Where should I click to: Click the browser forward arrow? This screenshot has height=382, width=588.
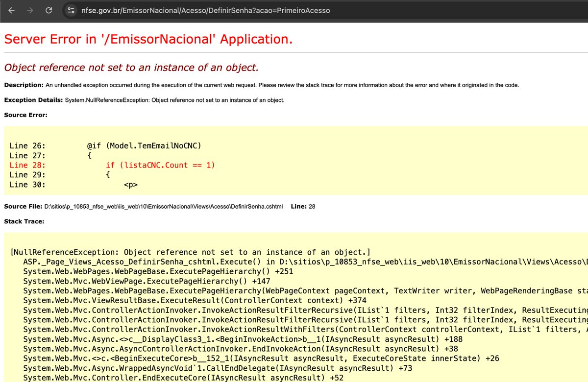(x=30, y=10)
